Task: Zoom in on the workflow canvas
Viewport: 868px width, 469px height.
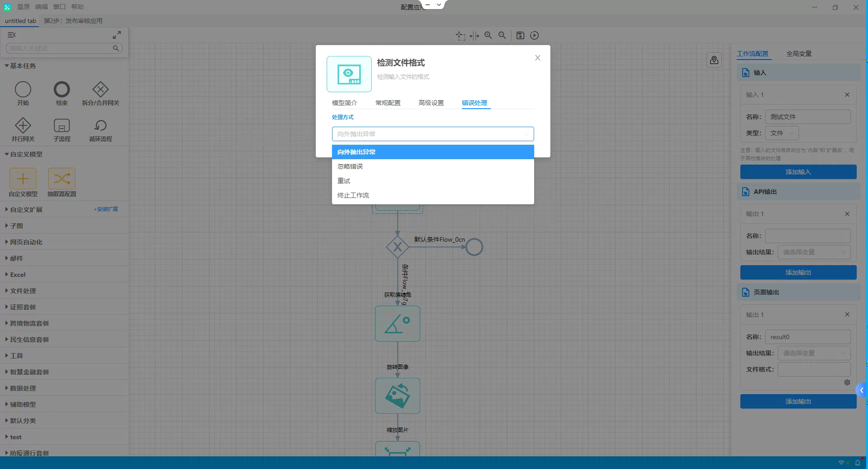Action: click(488, 35)
